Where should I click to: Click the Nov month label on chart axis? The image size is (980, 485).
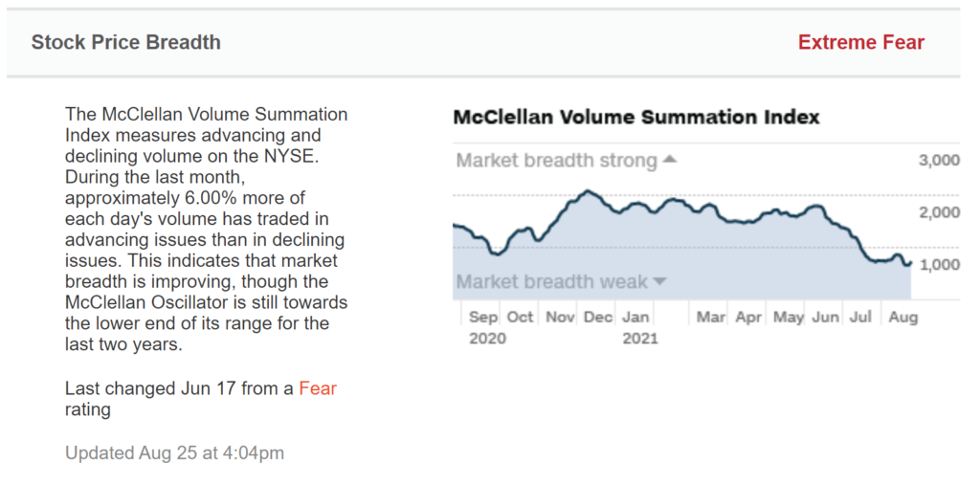(560, 317)
